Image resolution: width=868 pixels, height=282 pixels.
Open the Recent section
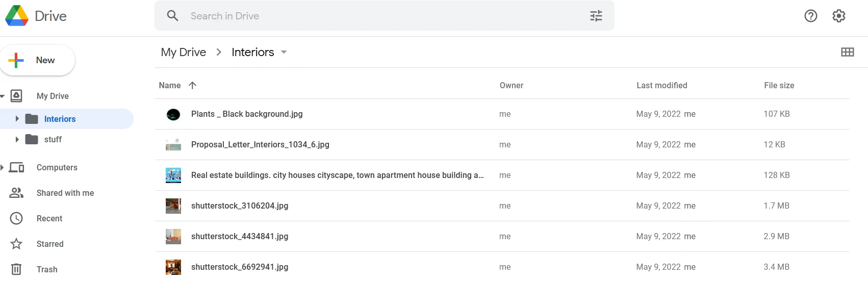tap(49, 218)
